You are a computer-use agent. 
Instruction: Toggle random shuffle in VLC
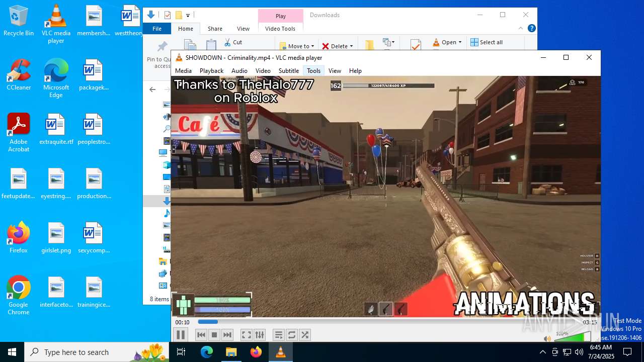pos(304,335)
